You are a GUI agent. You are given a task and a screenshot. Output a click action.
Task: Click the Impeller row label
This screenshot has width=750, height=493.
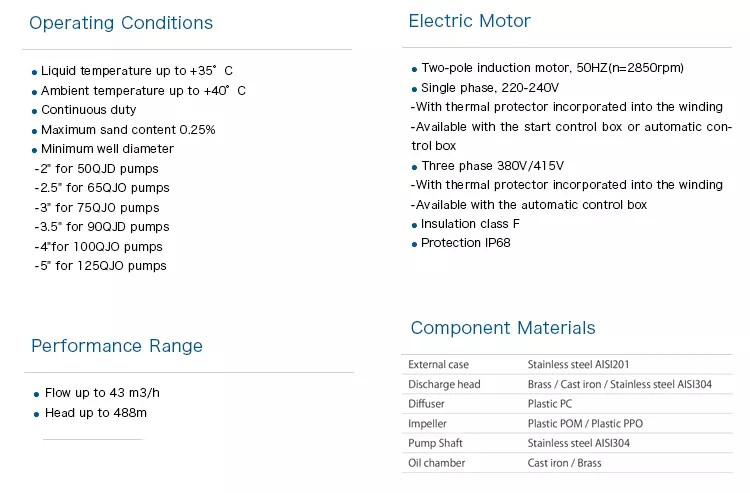[427, 424]
